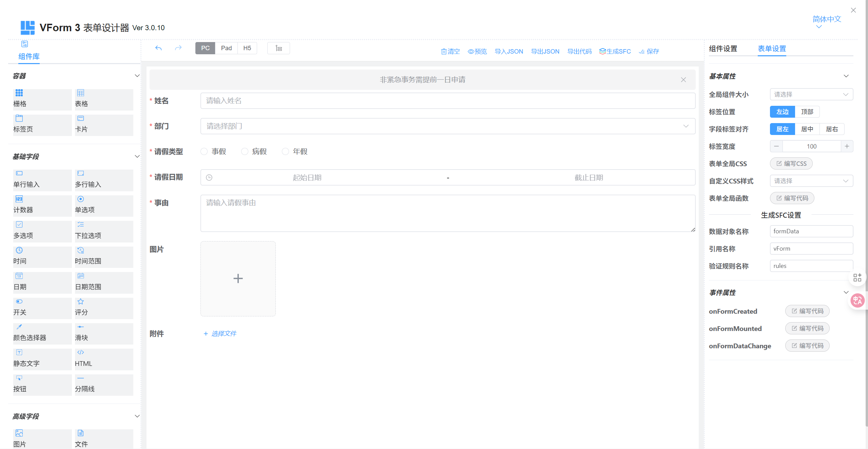Select the 事假 radio option
868x449 pixels.
[204, 152]
